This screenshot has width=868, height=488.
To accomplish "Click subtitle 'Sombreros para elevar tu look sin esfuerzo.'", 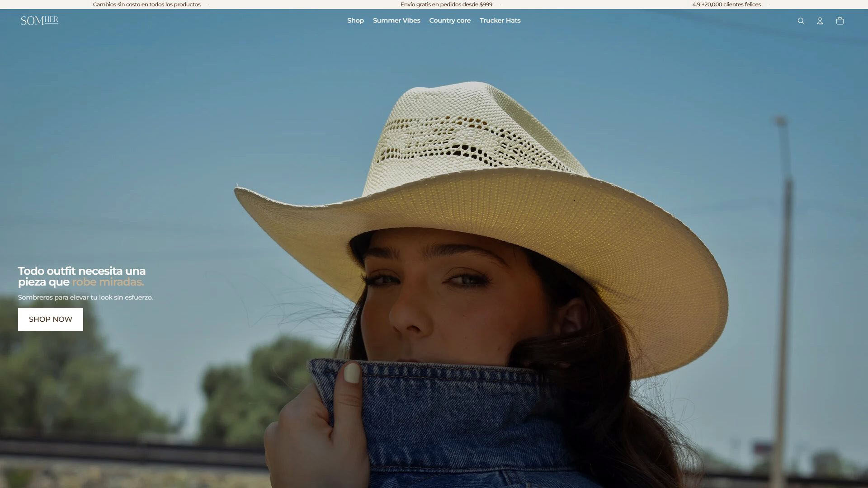I will tap(85, 297).
